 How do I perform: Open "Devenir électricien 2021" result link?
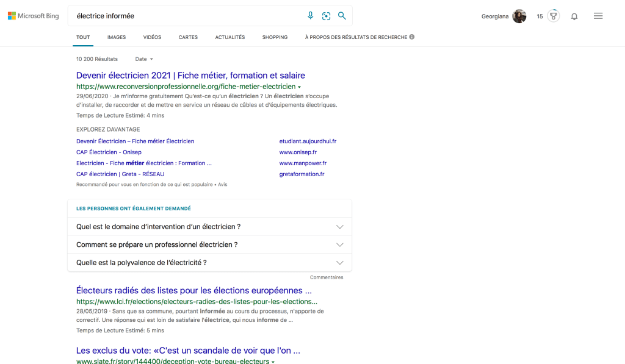pyautogui.click(x=190, y=76)
